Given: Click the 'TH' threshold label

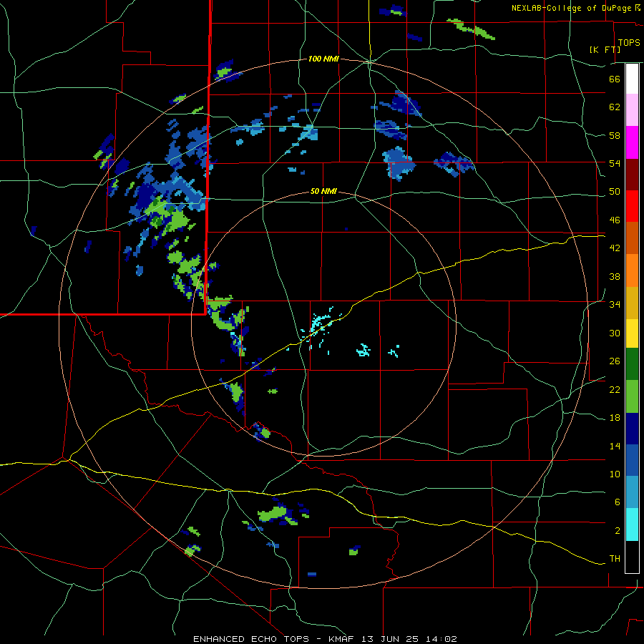Looking at the screenshot, I should coord(615,559).
